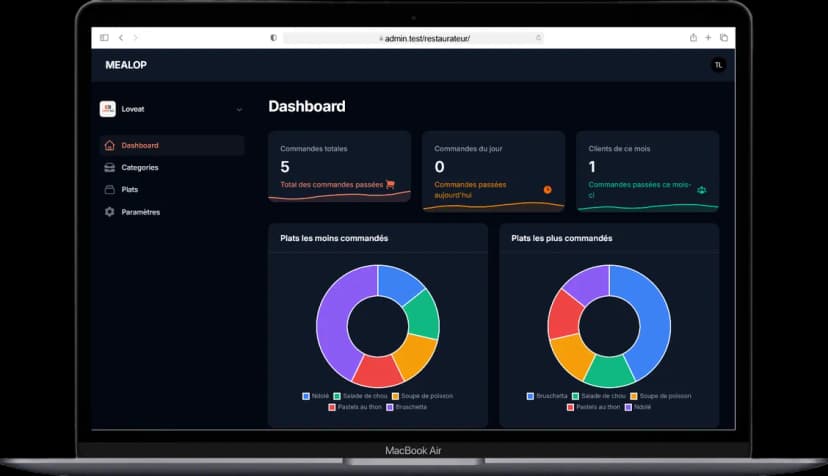Image resolution: width=828 pixels, height=476 pixels.
Task: Open the TL user avatar menu
Action: pos(717,65)
